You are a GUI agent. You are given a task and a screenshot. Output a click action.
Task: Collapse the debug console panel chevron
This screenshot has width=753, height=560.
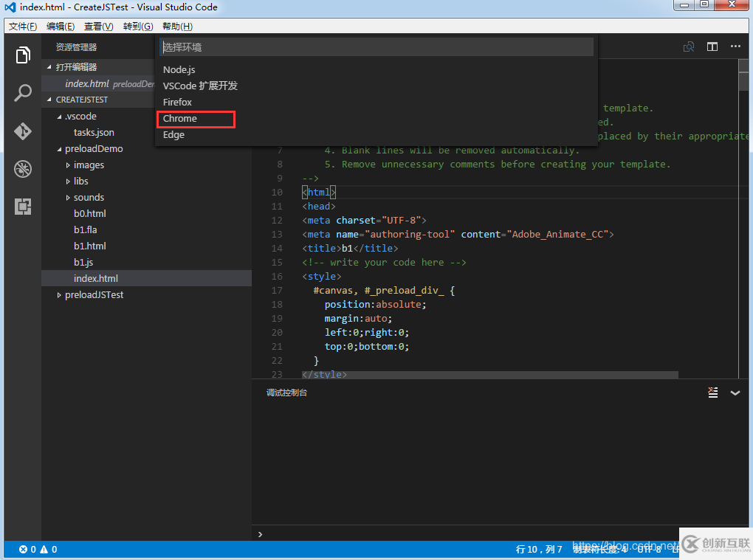pyautogui.click(x=735, y=393)
